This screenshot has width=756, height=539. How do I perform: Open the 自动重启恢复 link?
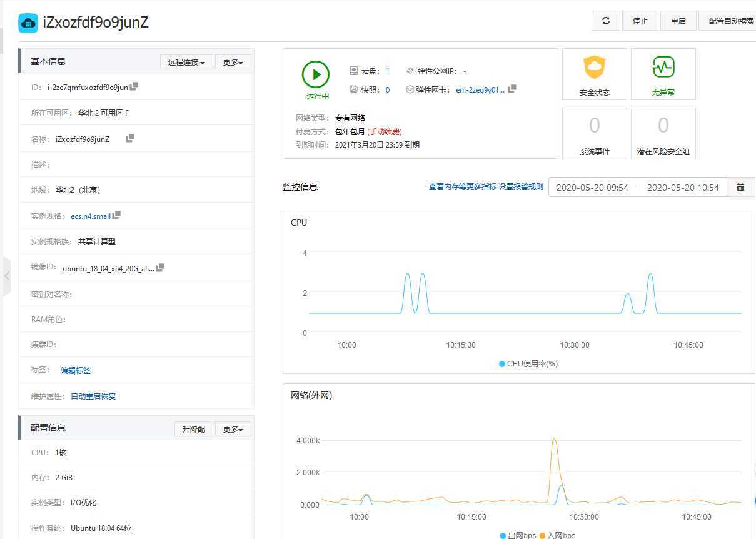click(x=93, y=396)
